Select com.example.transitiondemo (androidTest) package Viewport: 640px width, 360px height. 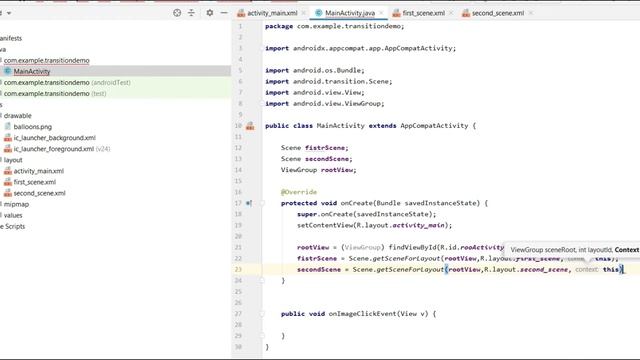click(67, 82)
